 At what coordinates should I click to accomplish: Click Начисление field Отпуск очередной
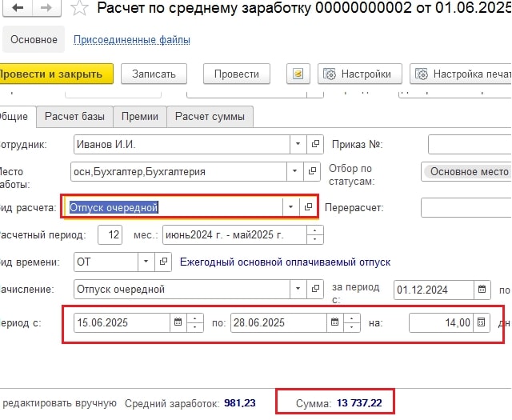click(x=182, y=289)
